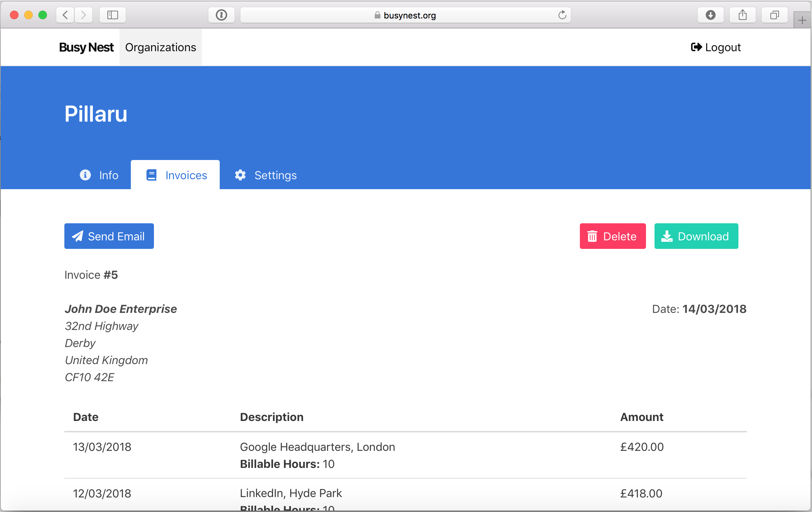Click the Description column header
This screenshot has width=812, height=512.
[x=272, y=417]
